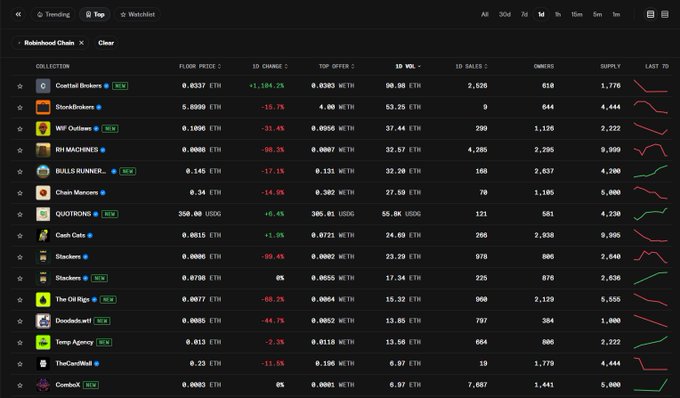Sort by 1D Vol column
The image size is (680, 398).
pyautogui.click(x=408, y=66)
